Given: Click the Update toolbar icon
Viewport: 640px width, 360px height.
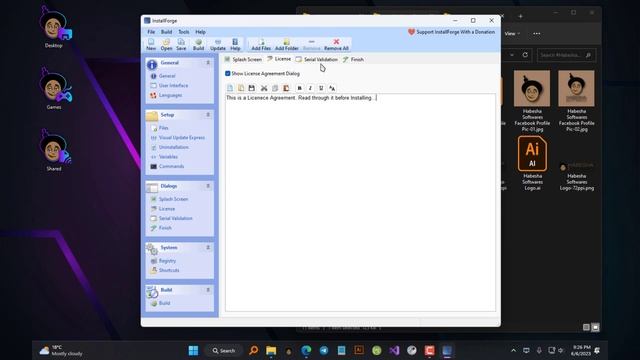Looking at the screenshot, I should (218, 44).
